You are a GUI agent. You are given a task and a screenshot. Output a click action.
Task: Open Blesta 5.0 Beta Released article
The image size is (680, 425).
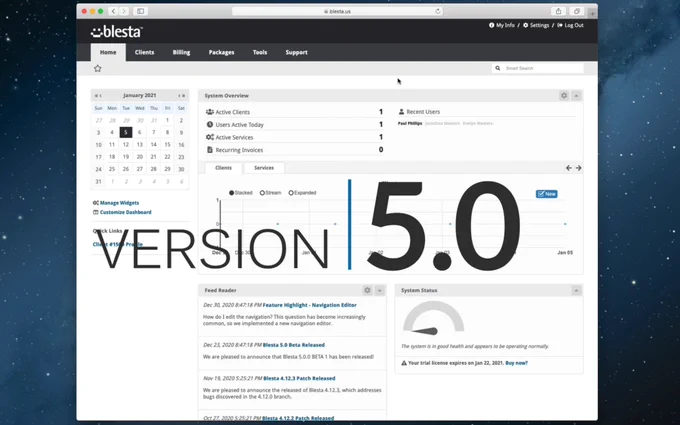point(294,345)
